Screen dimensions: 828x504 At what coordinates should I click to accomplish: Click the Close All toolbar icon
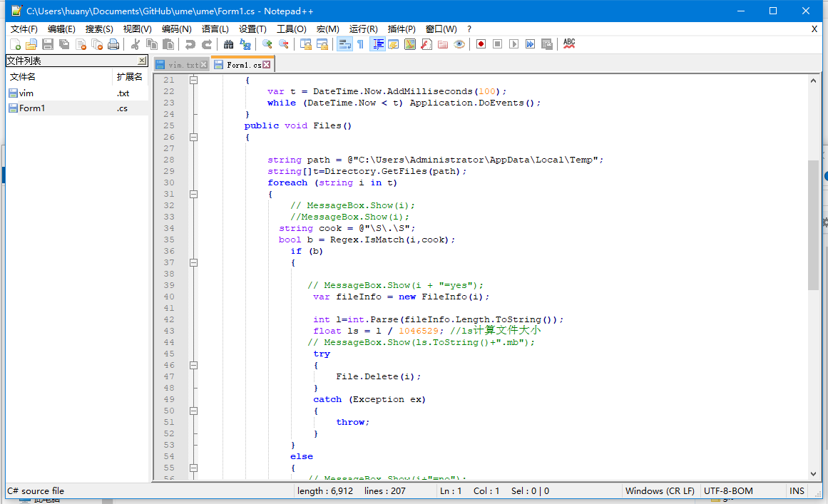point(97,44)
